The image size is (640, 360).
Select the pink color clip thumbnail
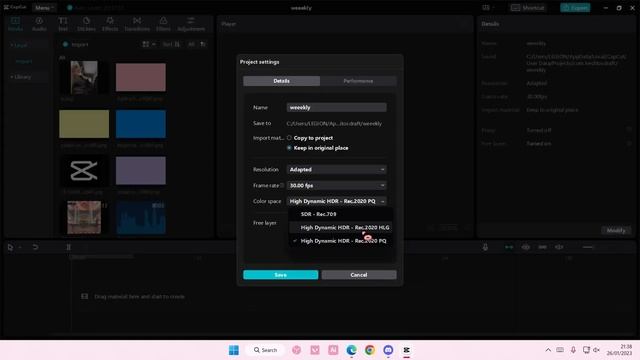[141, 77]
